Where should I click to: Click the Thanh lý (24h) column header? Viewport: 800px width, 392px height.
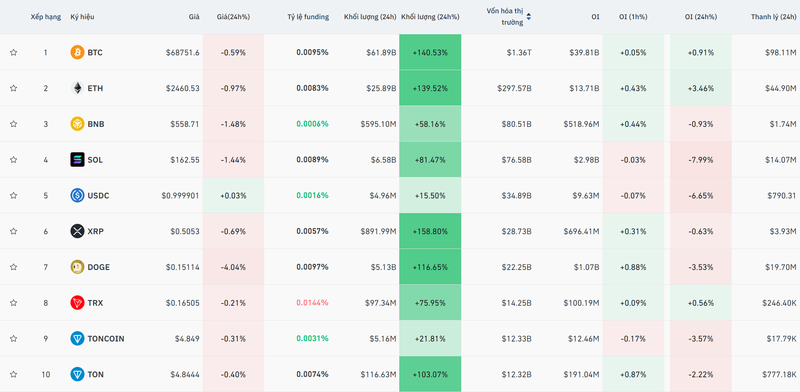(773, 17)
